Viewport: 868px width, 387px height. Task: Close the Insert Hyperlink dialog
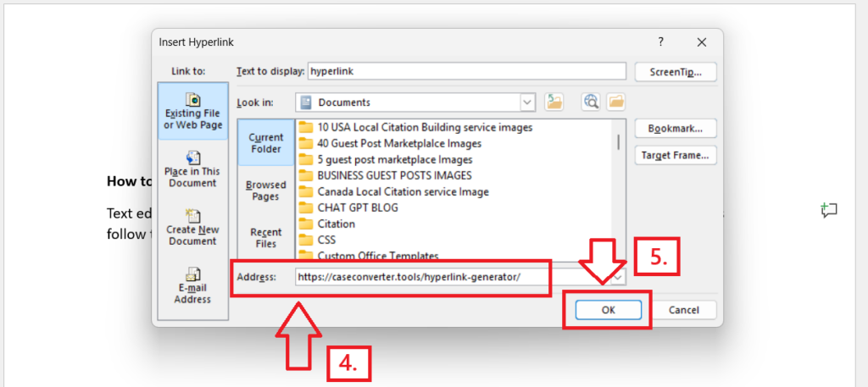[x=702, y=42]
